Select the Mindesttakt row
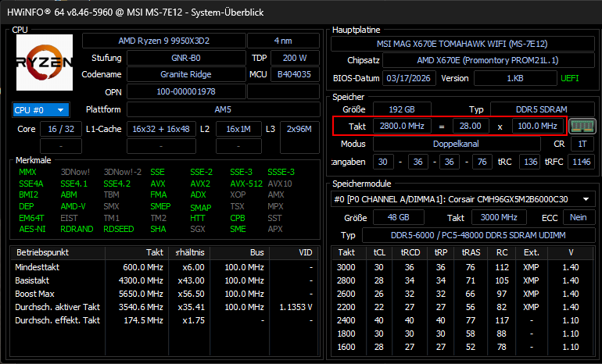Viewport: 602px width, 364px height. click(164, 267)
